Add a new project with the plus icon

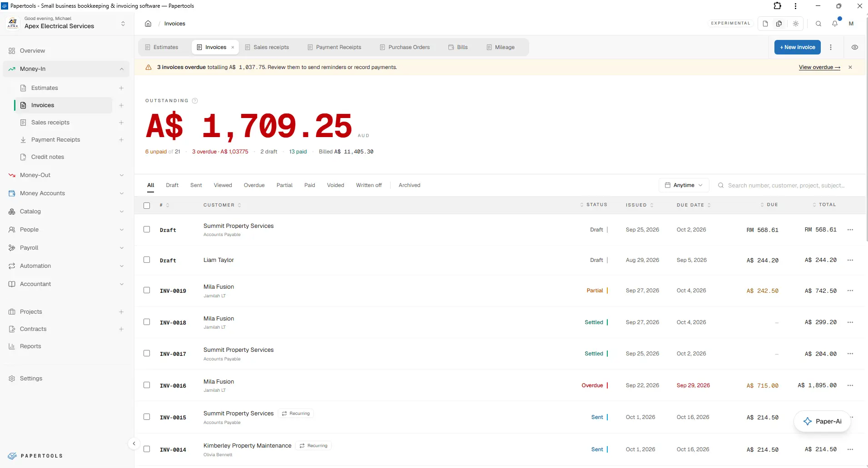pyautogui.click(x=121, y=312)
